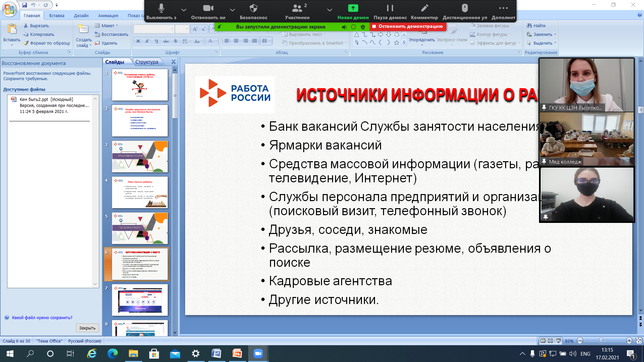Select the curve shape in gallery
The height and width of the screenshot is (362, 644).
[x=372, y=43]
